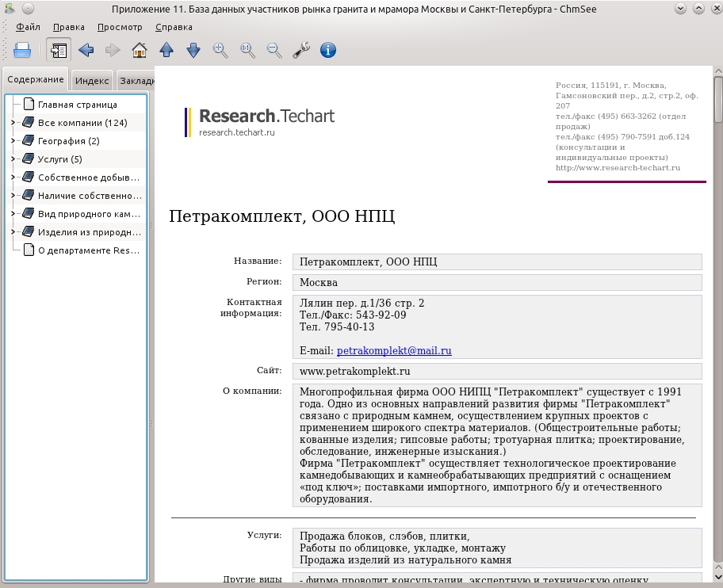The width and height of the screenshot is (723, 588).
Task: Click the Петракомплект, ООО НПЦ heading
Action: pyautogui.click(x=281, y=216)
